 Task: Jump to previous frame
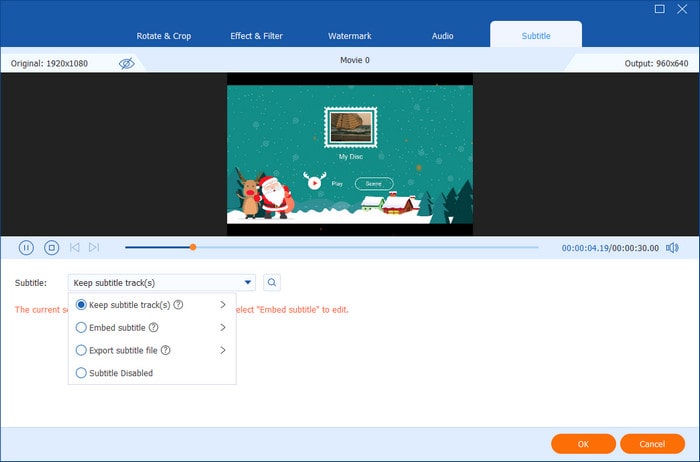pos(74,247)
